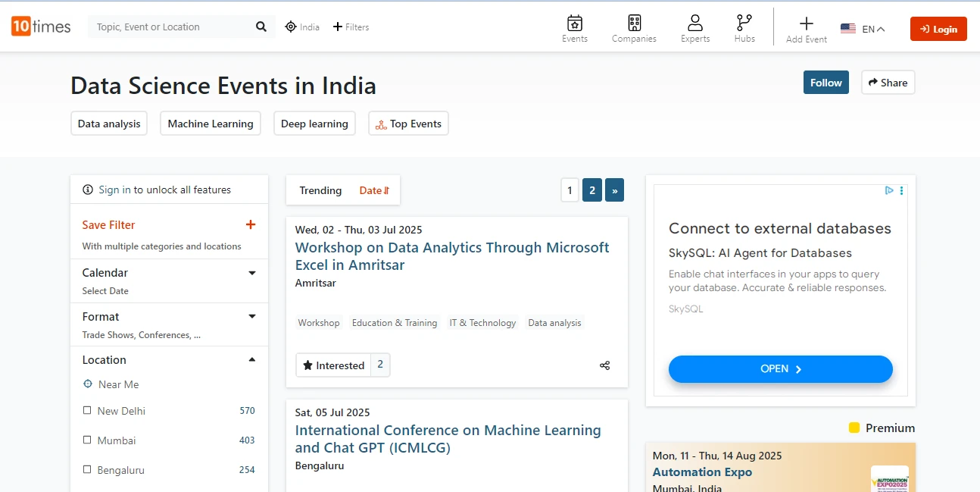This screenshot has height=492, width=980.
Task: Expand the Format filter dropdown
Action: click(252, 317)
